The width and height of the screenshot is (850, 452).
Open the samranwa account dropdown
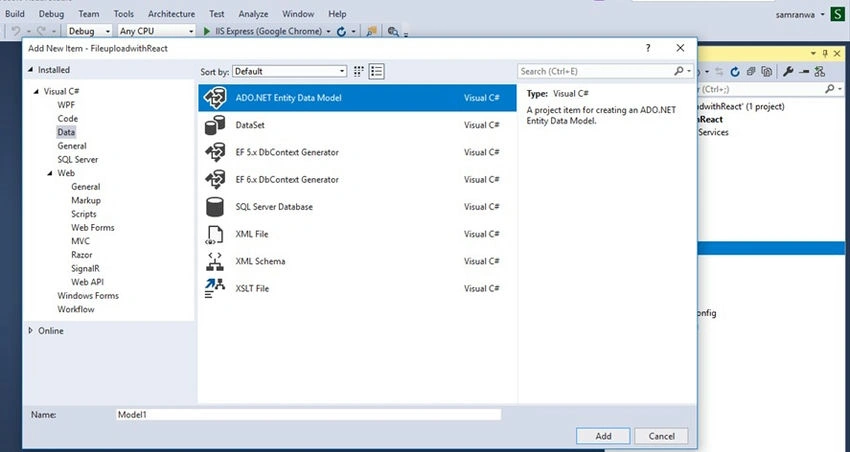[822, 15]
